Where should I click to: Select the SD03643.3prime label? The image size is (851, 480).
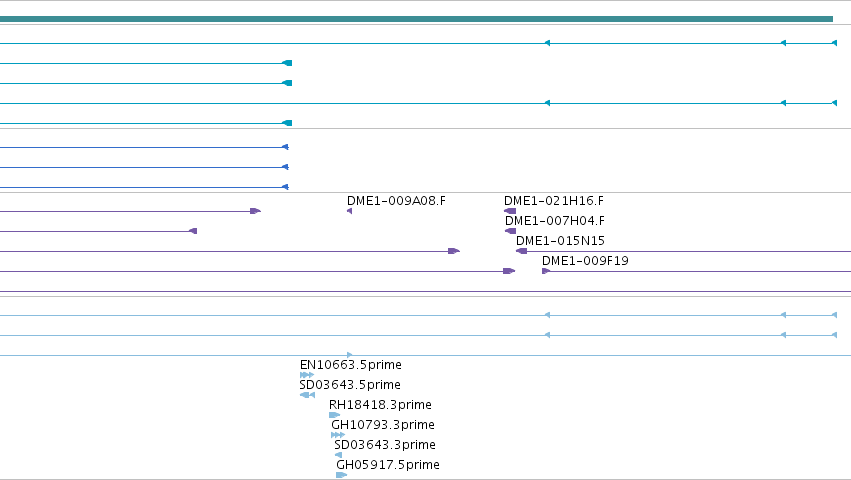[385, 445]
